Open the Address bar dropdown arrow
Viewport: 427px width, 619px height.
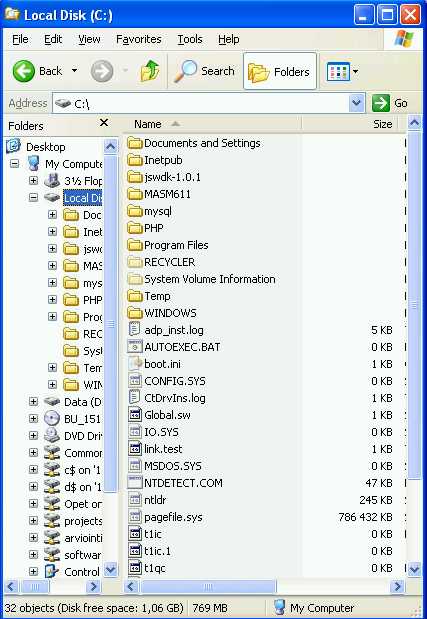pyautogui.click(x=356, y=103)
